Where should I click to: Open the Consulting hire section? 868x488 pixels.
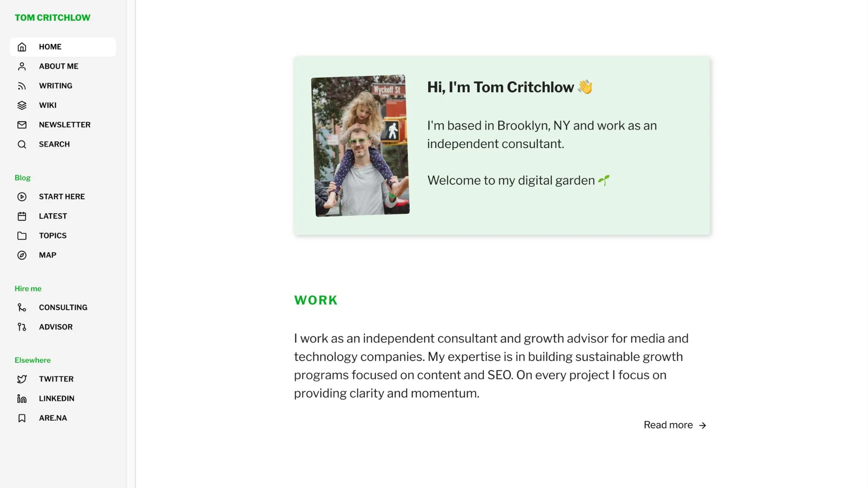coord(63,307)
